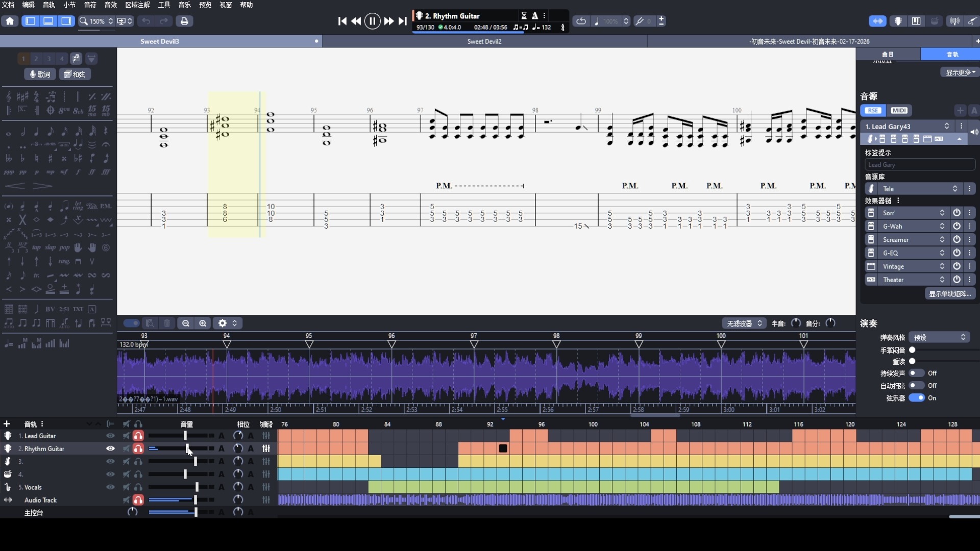Solo the Lead Guitar track headphone icon
Image resolution: width=980 pixels, height=551 pixels.
click(x=138, y=436)
